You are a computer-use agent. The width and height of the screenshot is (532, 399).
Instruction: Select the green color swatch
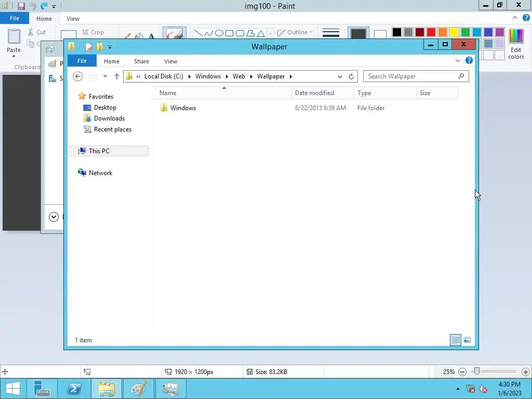465,32
